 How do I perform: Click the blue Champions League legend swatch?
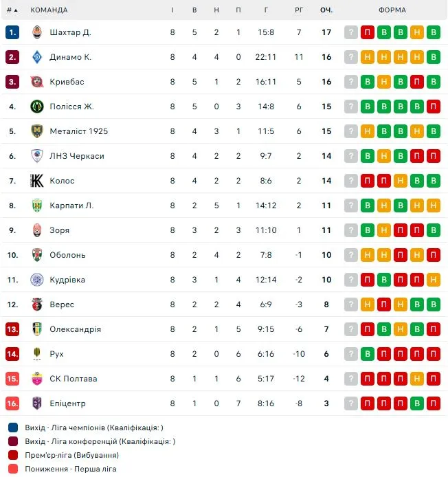(13, 428)
